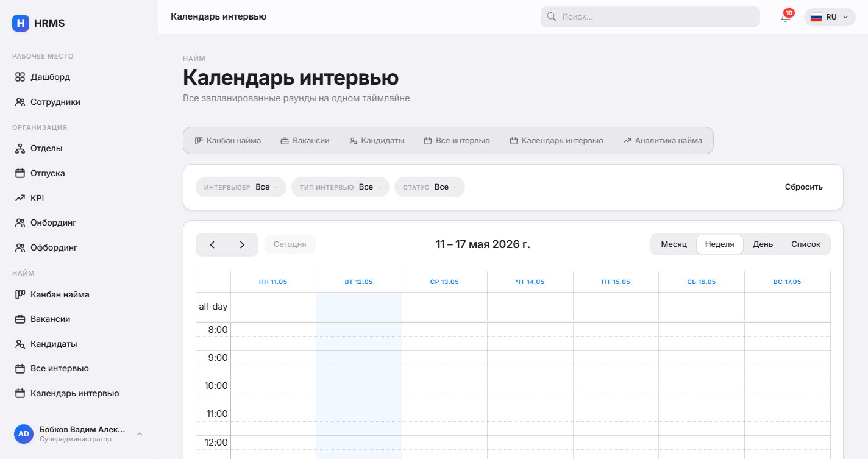Click the Отпуска calendar icon in sidebar
868x459 pixels.
[20, 174]
